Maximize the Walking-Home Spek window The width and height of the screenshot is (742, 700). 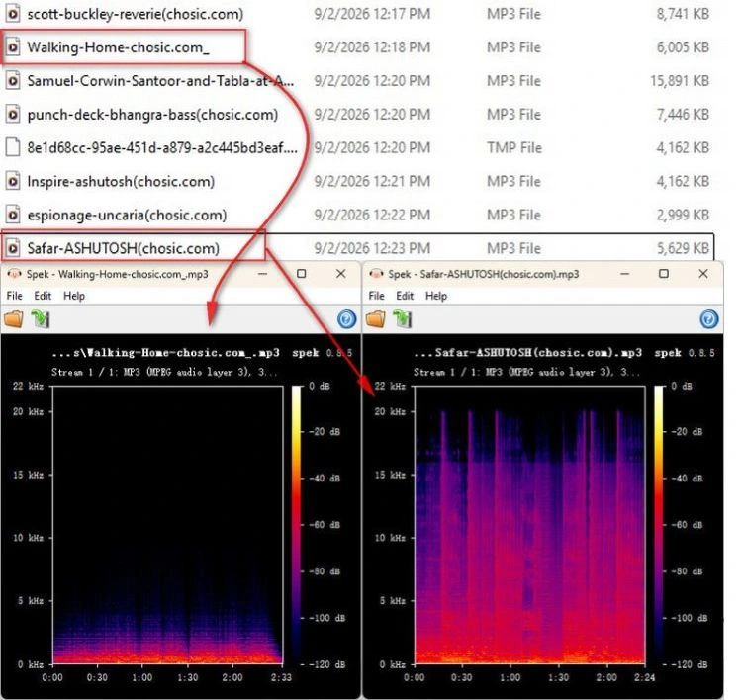(302, 274)
